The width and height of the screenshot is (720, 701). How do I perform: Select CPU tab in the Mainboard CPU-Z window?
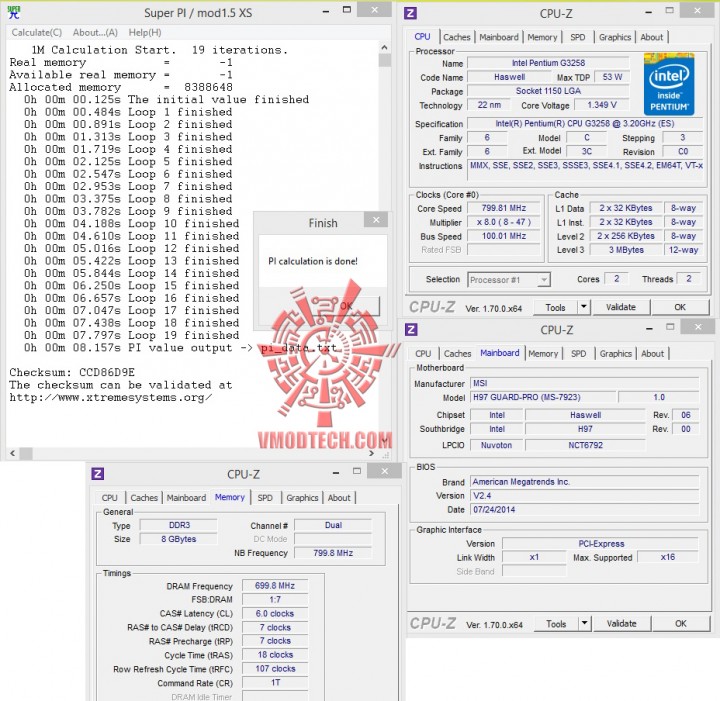[x=423, y=353]
